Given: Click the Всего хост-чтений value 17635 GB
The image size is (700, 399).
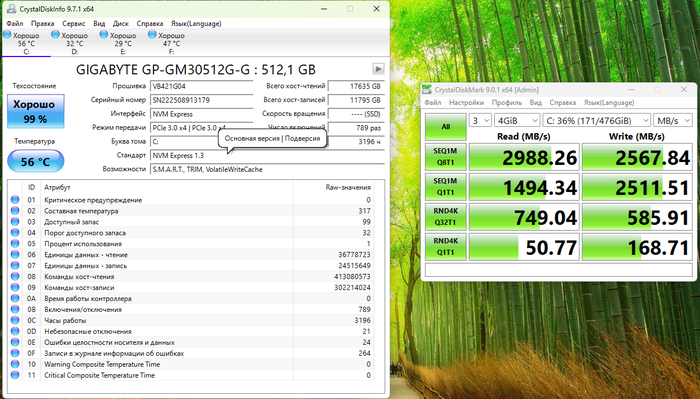Looking at the screenshot, I should tap(356, 86).
